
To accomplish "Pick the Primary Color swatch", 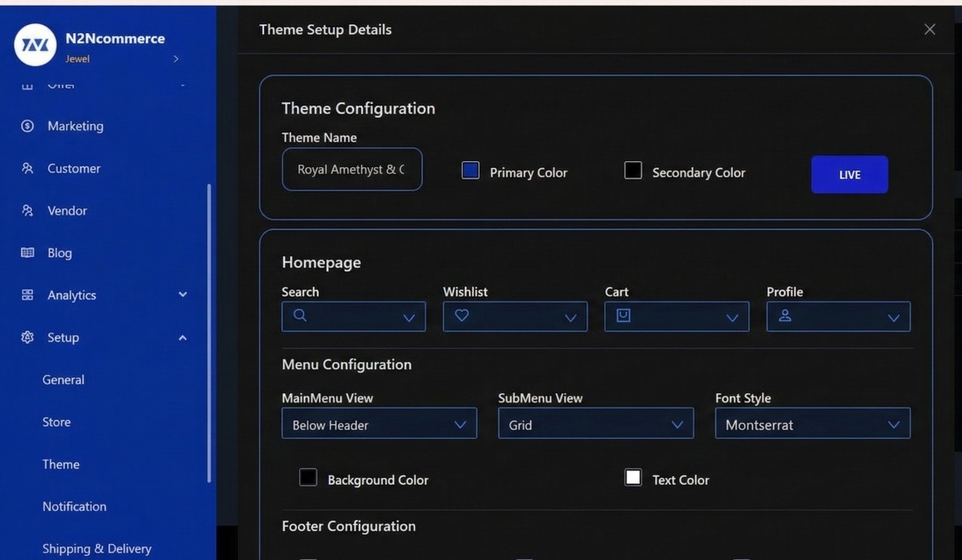I will pos(470,170).
